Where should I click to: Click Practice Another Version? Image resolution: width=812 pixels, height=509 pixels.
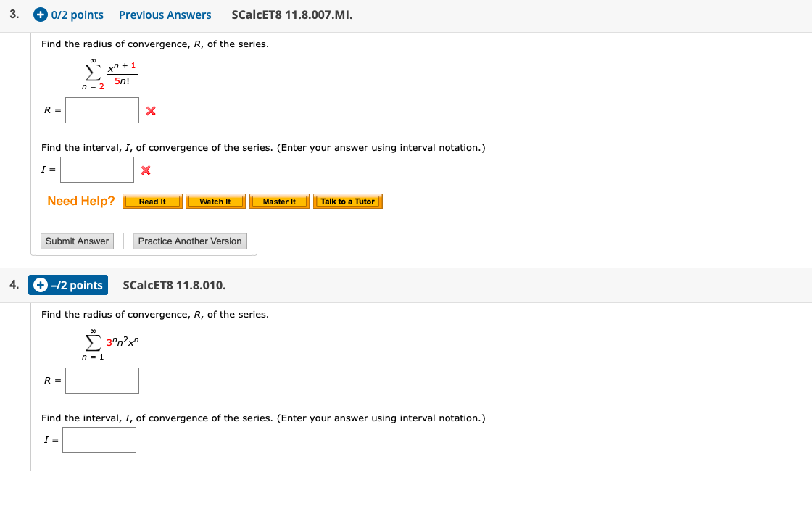click(190, 241)
